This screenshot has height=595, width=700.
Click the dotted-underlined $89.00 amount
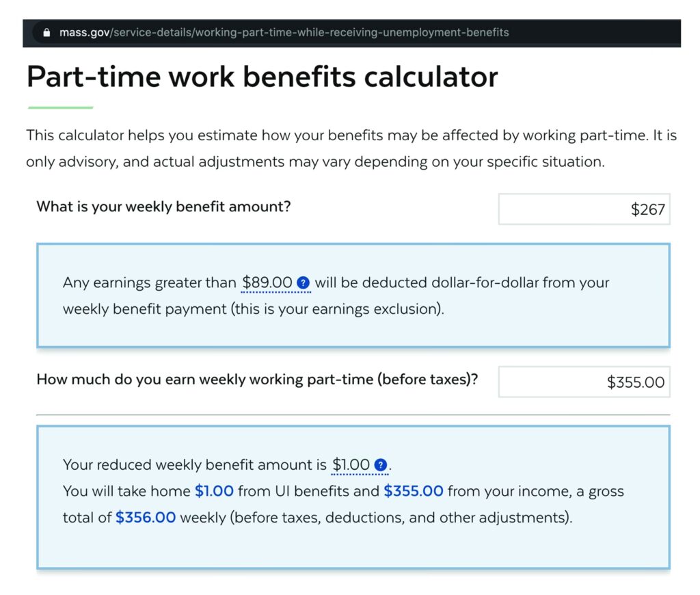(x=267, y=282)
